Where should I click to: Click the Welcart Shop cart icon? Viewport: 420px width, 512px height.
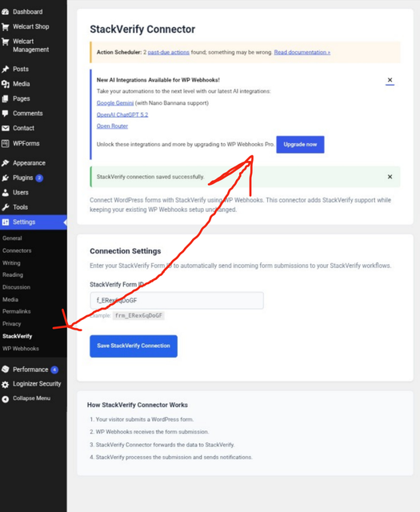click(x=6, y=26)
